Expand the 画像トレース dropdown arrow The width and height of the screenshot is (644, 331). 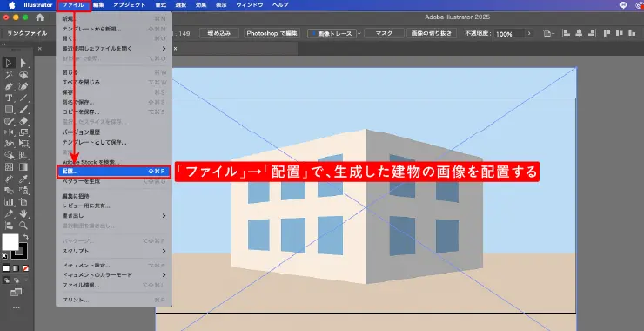click(359, 34)
